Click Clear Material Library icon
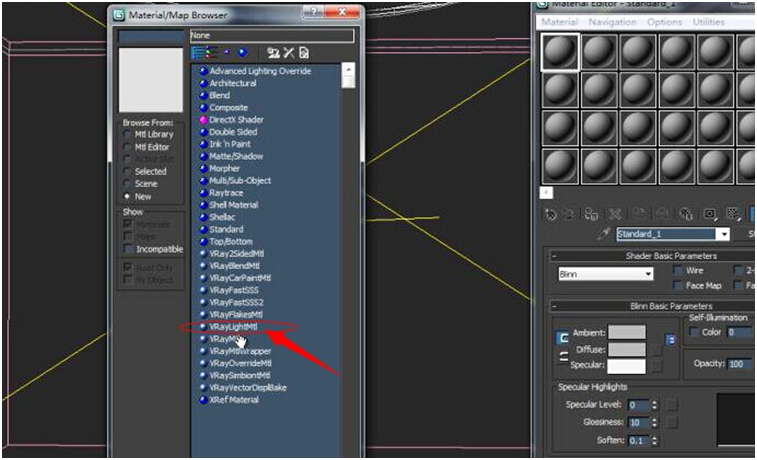Viewport: 757px width, 460px height. pyautogui.click(x=304, y=53)
